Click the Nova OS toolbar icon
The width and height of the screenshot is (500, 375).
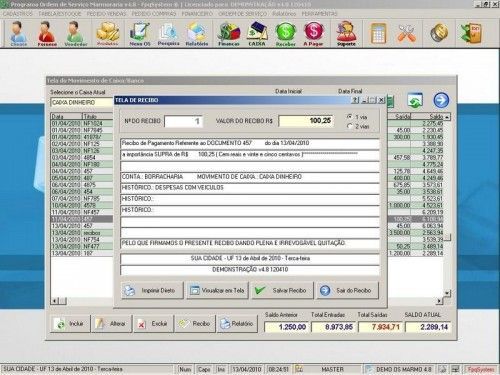pos(140,33)
